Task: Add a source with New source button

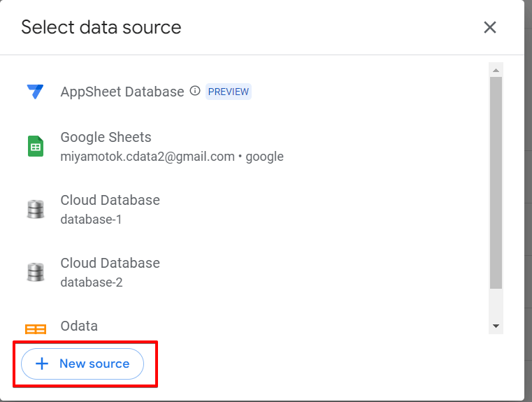Action: [x=82, y=364]
